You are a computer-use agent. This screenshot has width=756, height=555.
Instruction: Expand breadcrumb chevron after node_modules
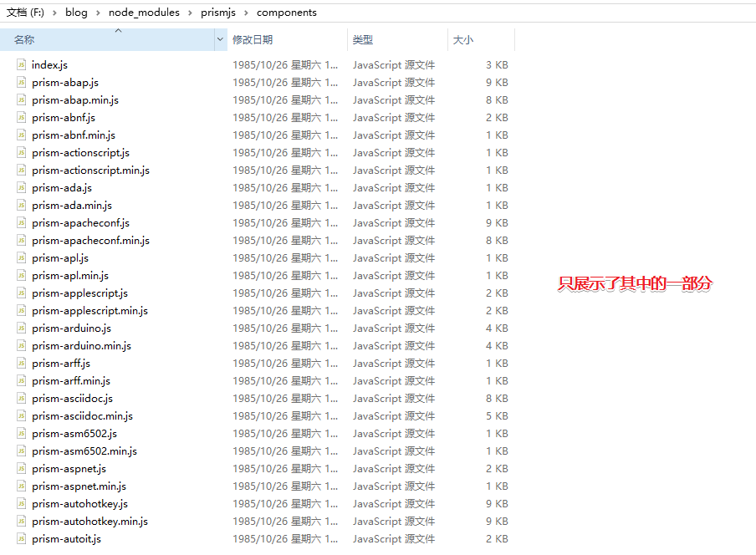coord(190,13)
